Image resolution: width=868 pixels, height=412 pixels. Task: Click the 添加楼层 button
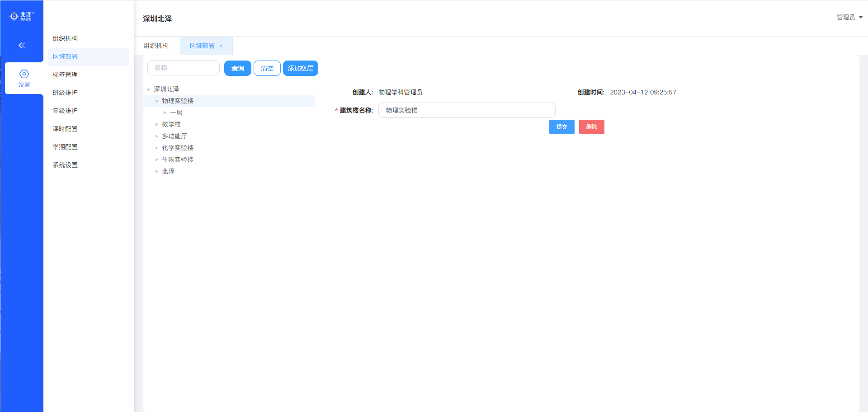point(300,68)
